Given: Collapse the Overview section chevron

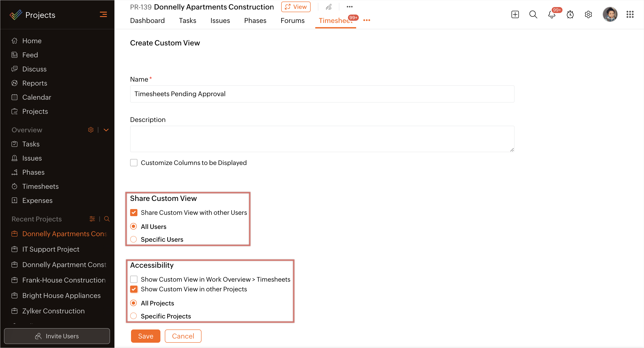Looking at the screenshot, I should [106, 130].
